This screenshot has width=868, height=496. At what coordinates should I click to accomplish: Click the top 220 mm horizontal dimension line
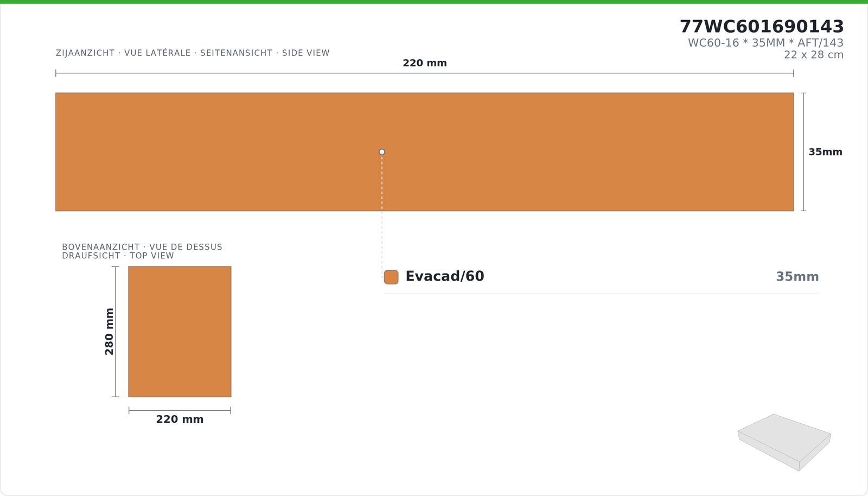pyautogui.click(x=424, y=73)
